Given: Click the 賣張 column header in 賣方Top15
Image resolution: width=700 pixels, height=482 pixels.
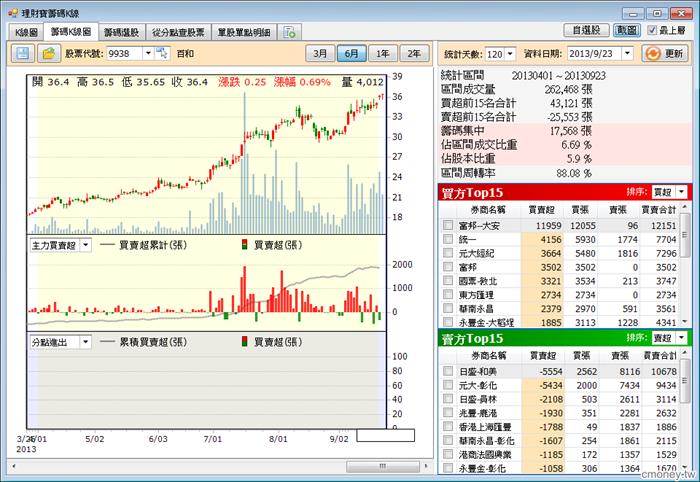Looking at the screenshot, I should [x=620, y=356].
